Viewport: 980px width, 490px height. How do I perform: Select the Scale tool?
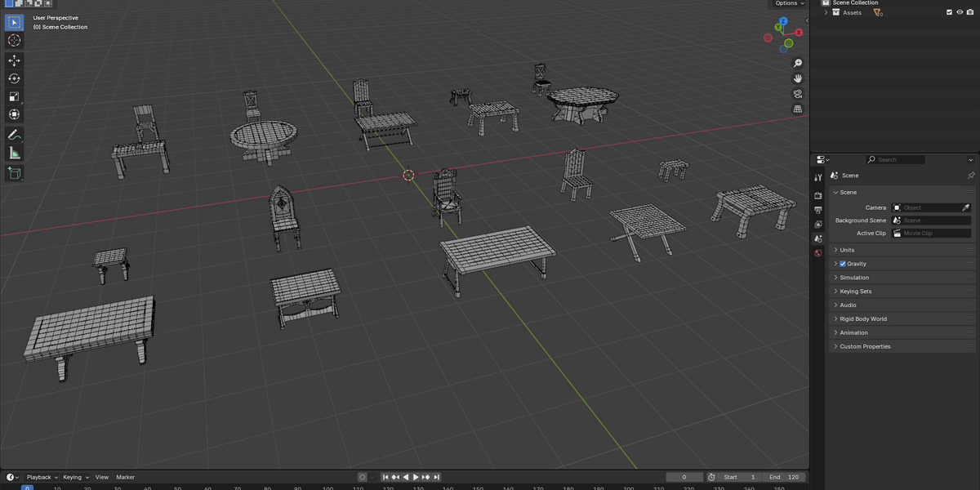[15, 96]
